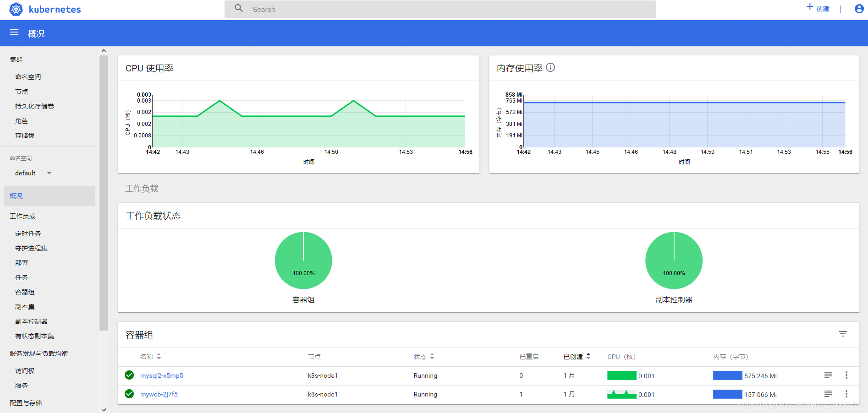This screenshot has height=413, width=868.
Task: Click the memory usage info icon
Action: pyautogui.click(x=550, y=68)
